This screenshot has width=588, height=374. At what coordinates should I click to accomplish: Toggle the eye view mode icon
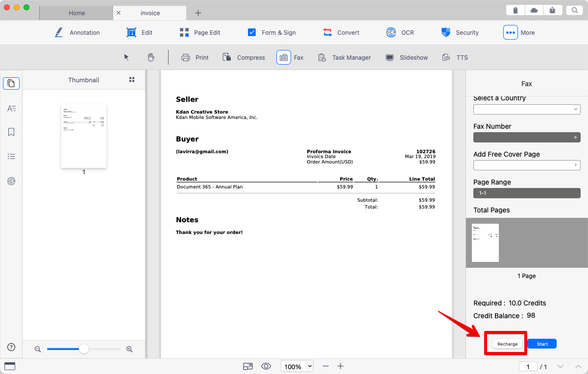(266, 366)
